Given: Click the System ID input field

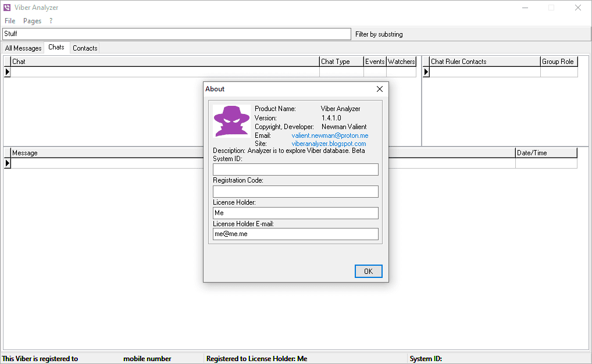Looking at the screenshot, I should pos(295,169).
